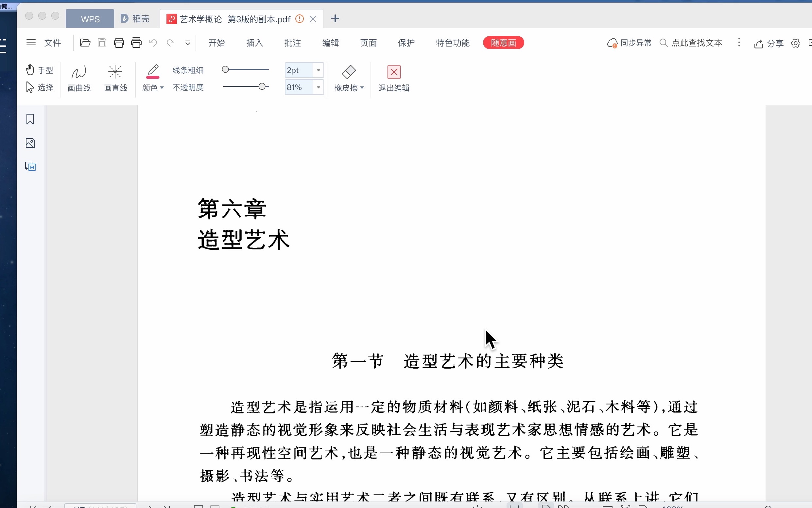Screen dimensions: 812x508
Task: Switch to the 稻壳 tab
Action: tap(135, 19)
